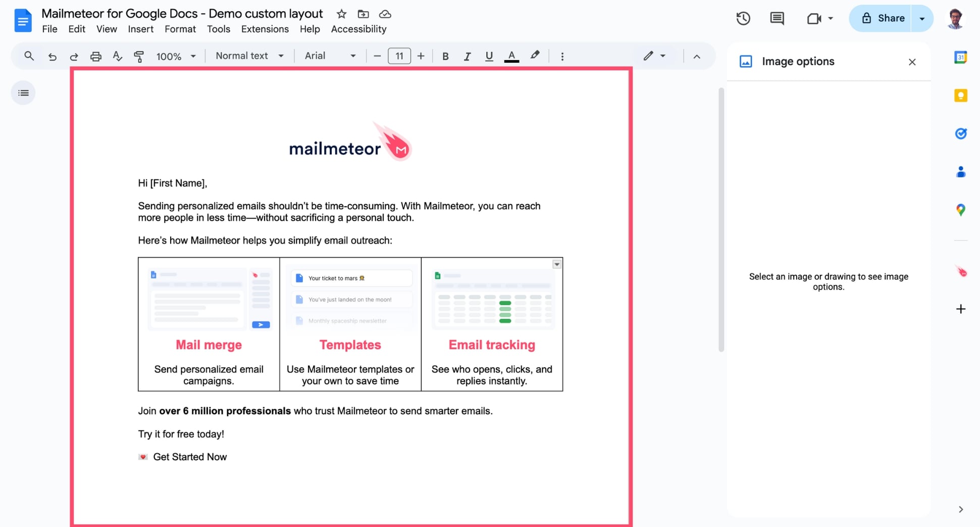Click the Get Started Now text

tap(190, 457)
